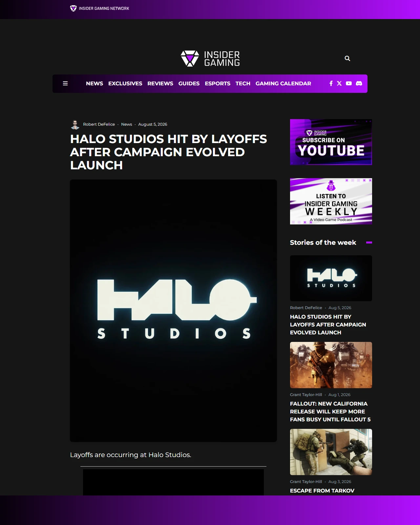Open the hamburger menu icon
420x525 pixels.
coord(65,83)
